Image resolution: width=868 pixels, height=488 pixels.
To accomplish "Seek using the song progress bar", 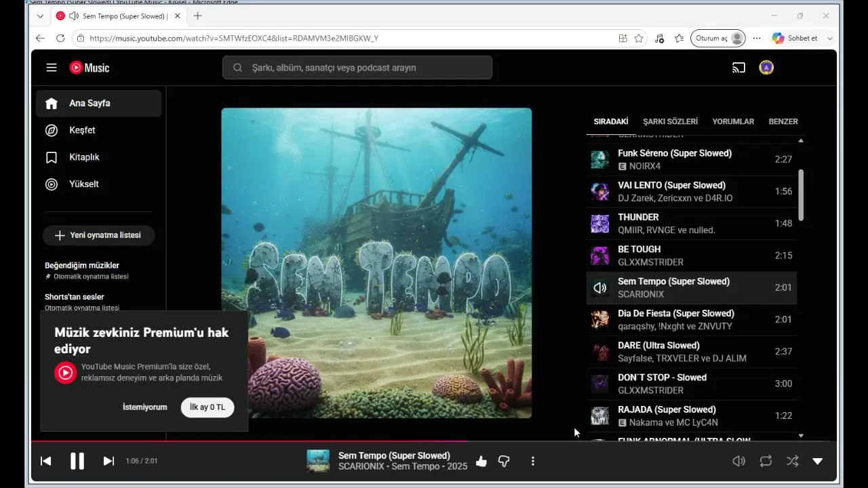I will pos(434,441).
